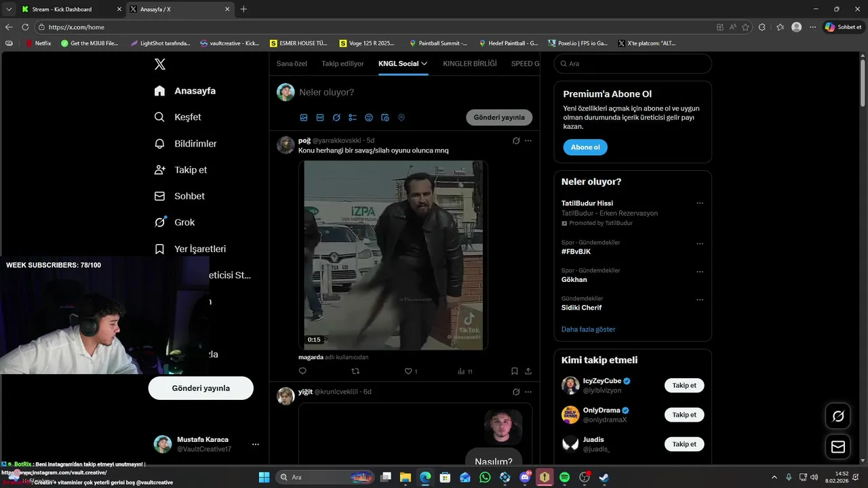The height and width of the screenshot is (488, 868).
Task: Reload the page
Action: click(25, 27)
